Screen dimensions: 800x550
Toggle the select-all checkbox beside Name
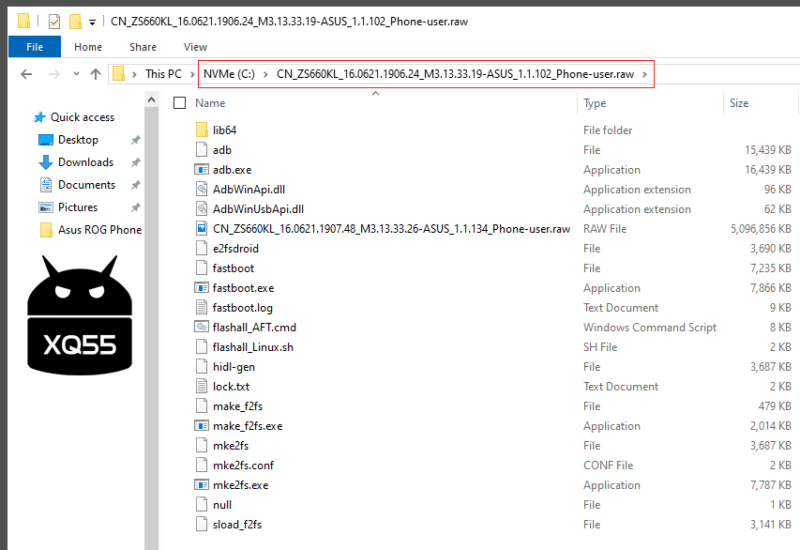pyautogui.click(x=180, y=103)
